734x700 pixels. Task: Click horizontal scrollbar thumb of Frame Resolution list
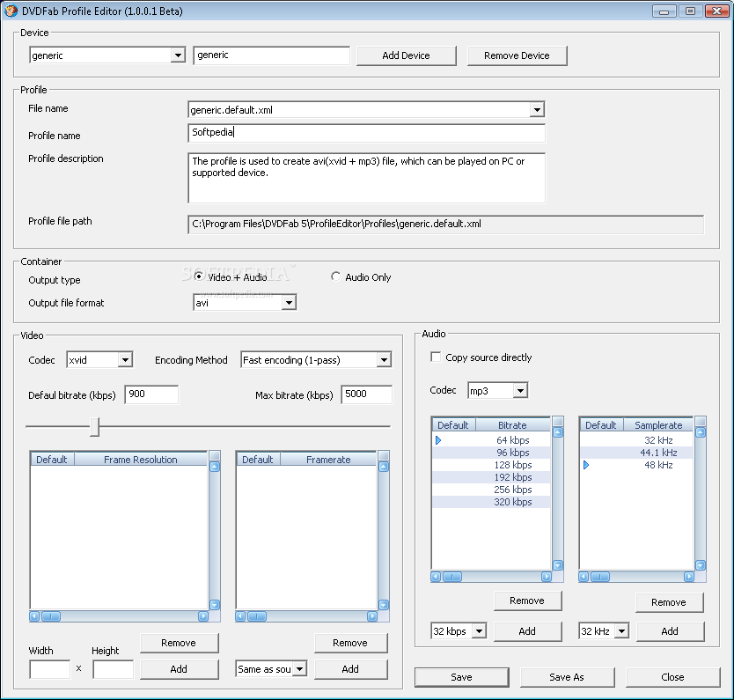pos(51,616)
